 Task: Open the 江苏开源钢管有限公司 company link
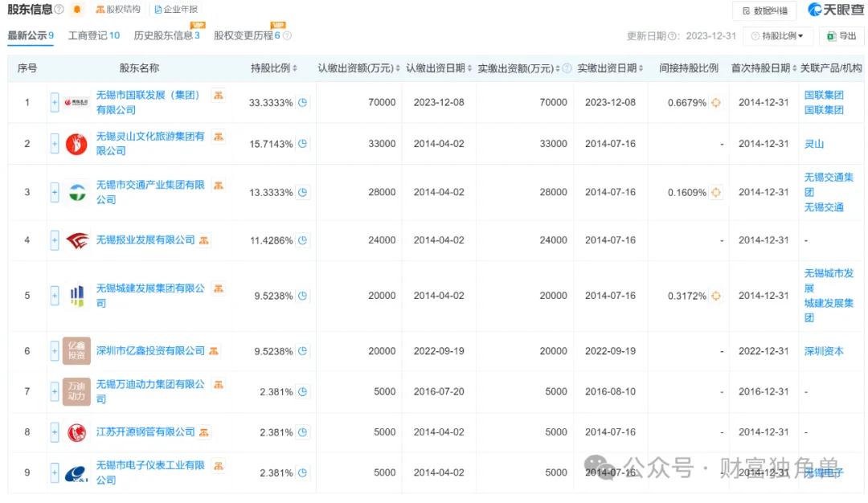pyautogui.click(x=145, y=432)
